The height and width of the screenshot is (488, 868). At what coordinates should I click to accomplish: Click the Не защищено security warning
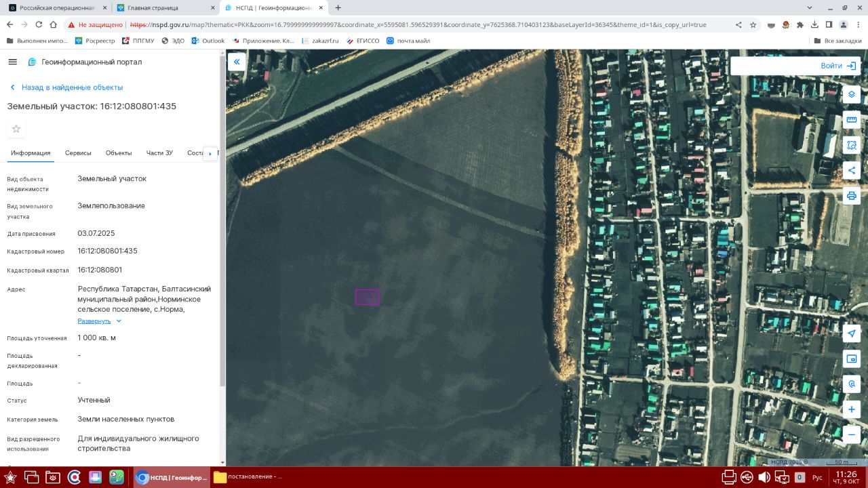95,24
